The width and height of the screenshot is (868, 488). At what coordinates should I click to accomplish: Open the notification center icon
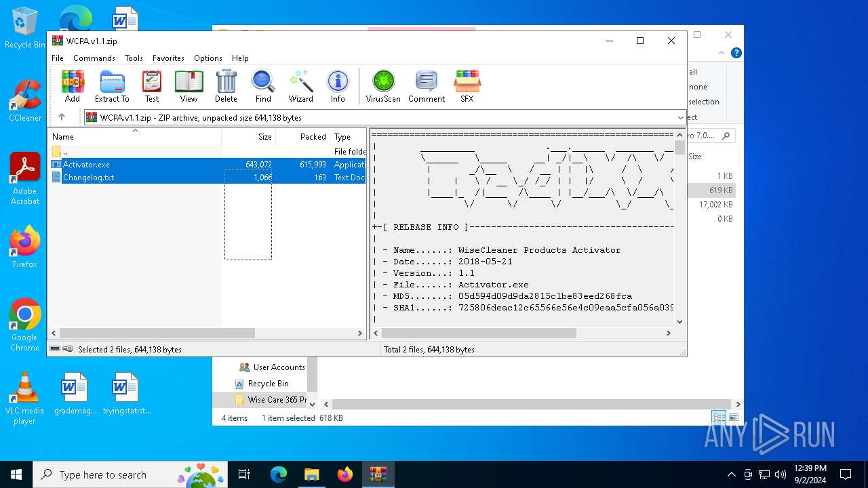(846, 474)
